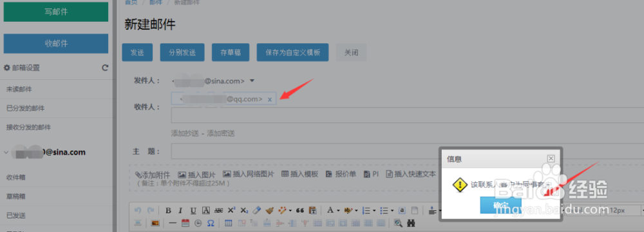Click the PI insert link

coord(372,175)
